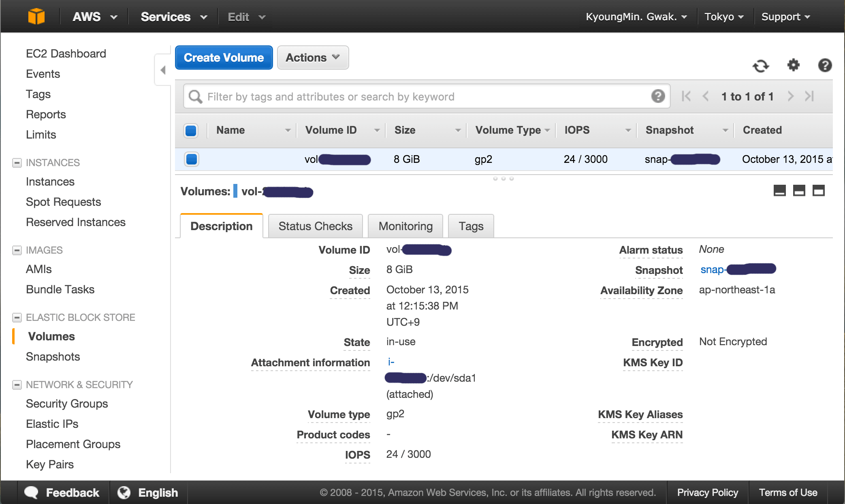Collapse the INSTANCES section
The height and width of the screenshot is (504, 845).
coord(17,163)
